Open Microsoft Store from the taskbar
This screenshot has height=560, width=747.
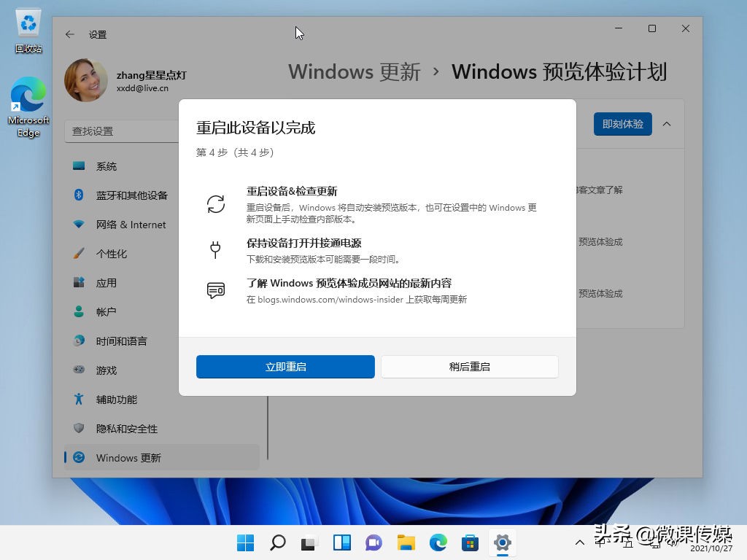point(470,543)
